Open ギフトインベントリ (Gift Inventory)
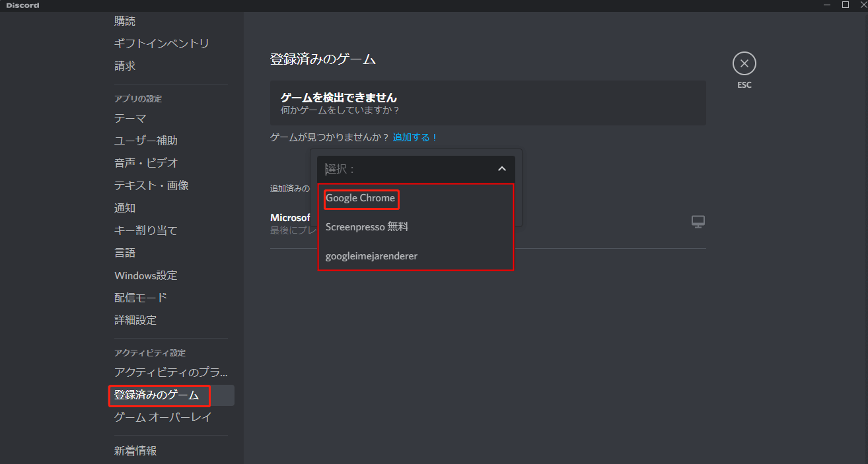 tap(161, 43)
